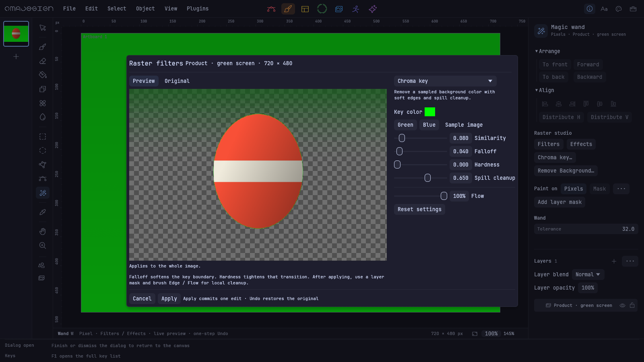Screen dimensions: 644x362
Task: Select the arrow move tool
Action: click(x=43, y=28)
